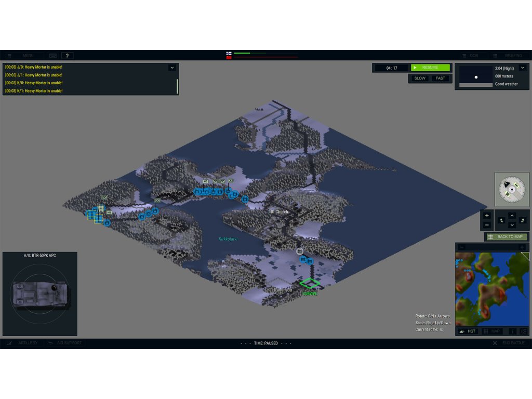This screenshot has height=399, width=532.
Task: Click the message log scrollbar
Action: (x=177, y=86)
